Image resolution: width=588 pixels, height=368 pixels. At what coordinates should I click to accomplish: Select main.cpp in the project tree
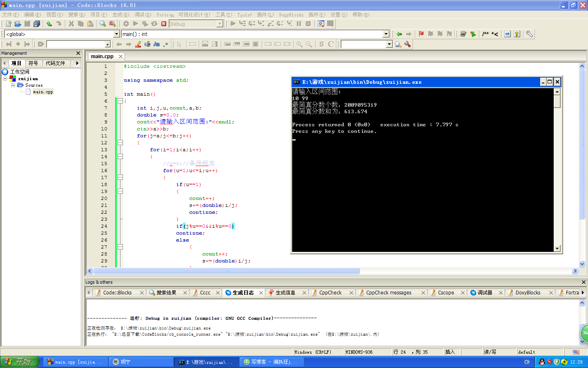(x=43, y=92)
